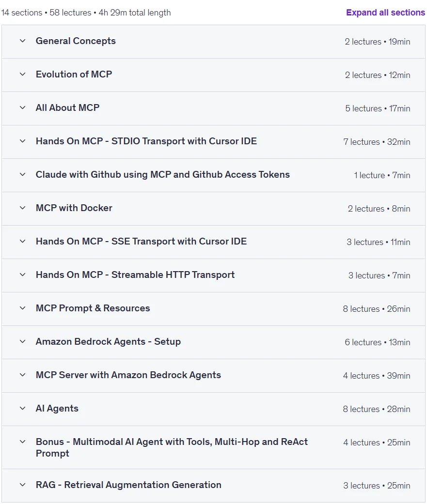Expand the AI Agents section chevron
This screenshot has width=427, height=504.
point(22,409)
